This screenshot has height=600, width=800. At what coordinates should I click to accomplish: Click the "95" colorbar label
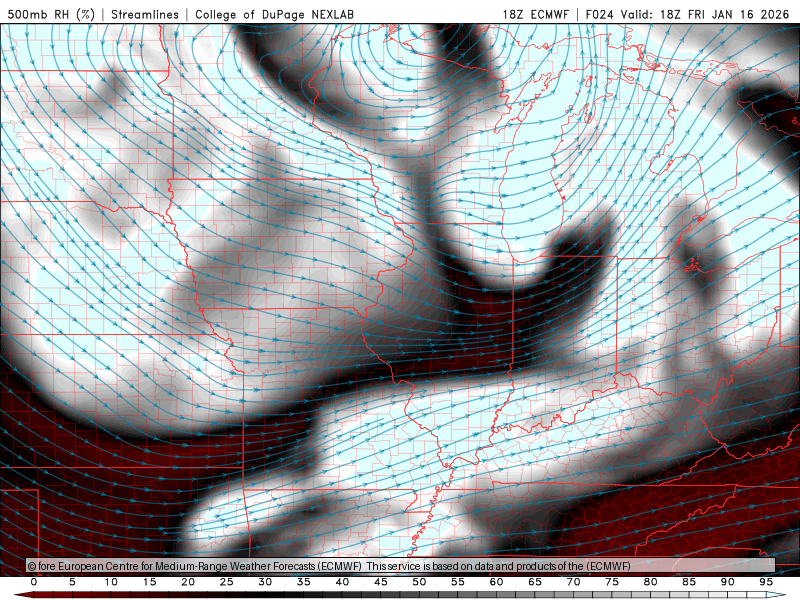click(766, 582)
